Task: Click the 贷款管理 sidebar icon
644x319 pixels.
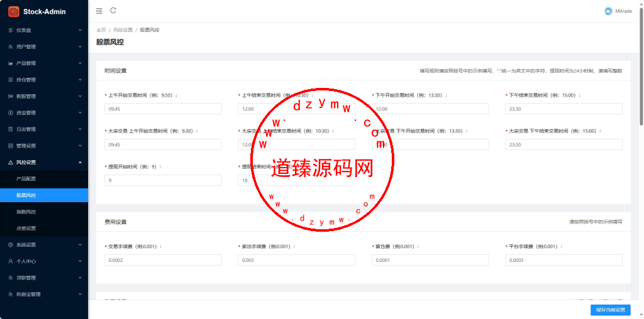Action: [x=11, y=278]
